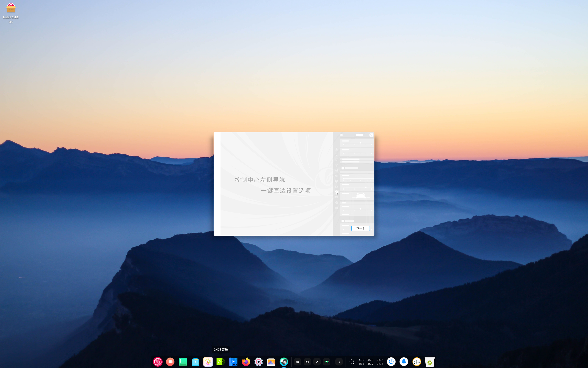Launch the blue app store bag icon
Image resolution: width=588 pixels, height=368 pixels.
195,362
